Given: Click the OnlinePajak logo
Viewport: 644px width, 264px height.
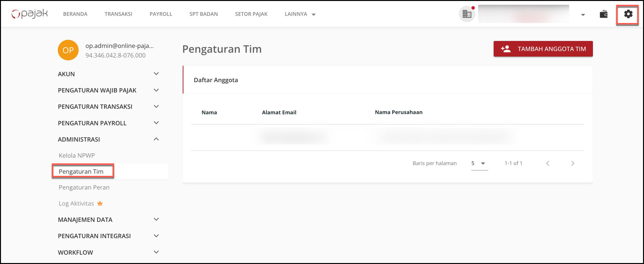Looking at the screenshot, I should click(29, 14).
